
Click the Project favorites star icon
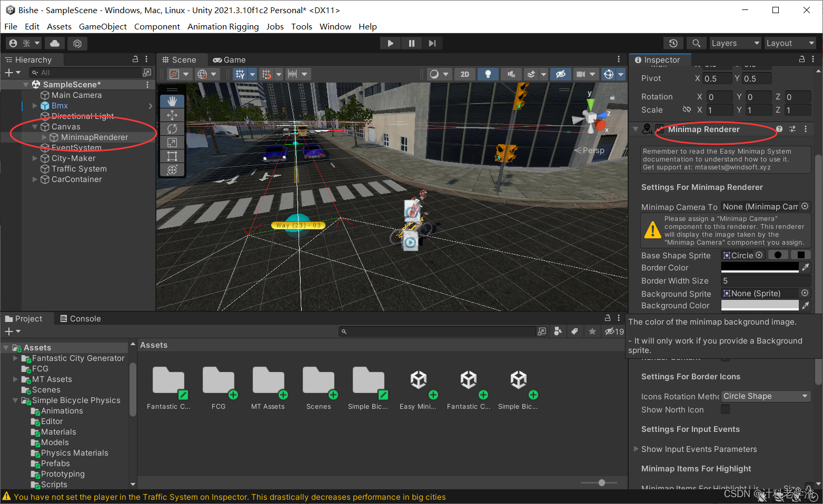pos(592,331)
